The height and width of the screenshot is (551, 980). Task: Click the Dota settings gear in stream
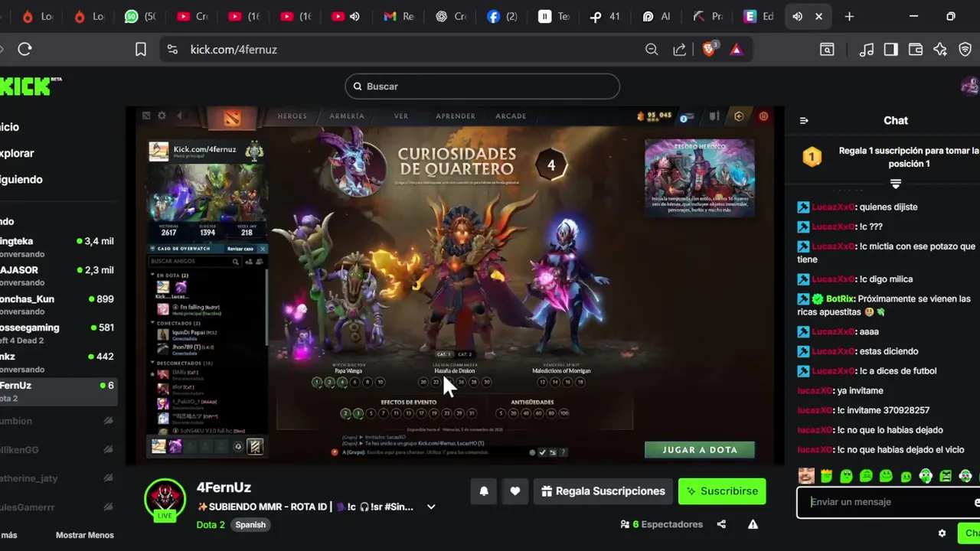point(162,116)
